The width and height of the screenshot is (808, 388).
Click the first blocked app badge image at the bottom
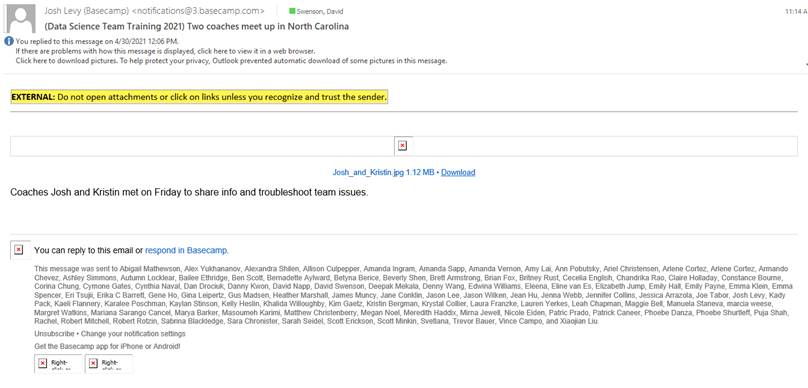click(x=58, y=363)
